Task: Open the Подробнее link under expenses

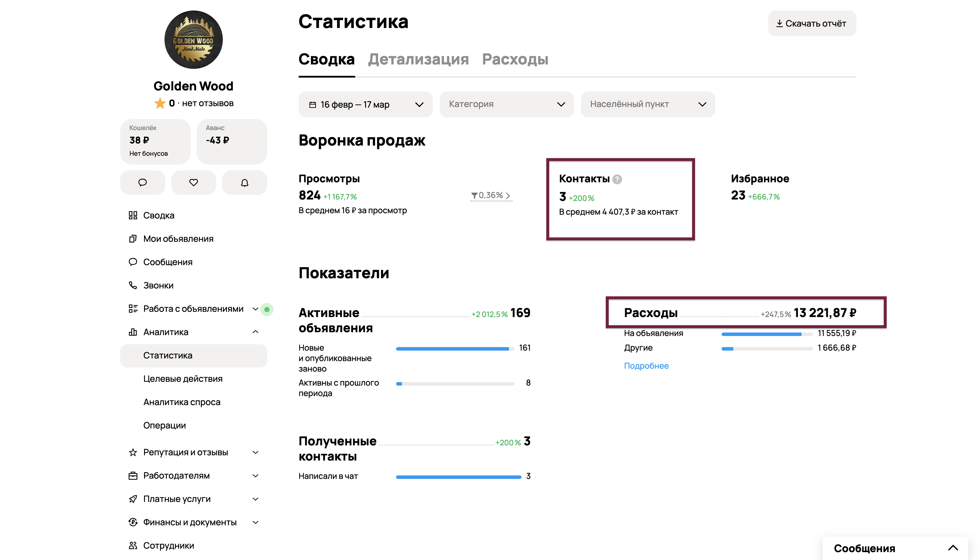Action: [647, 366]
